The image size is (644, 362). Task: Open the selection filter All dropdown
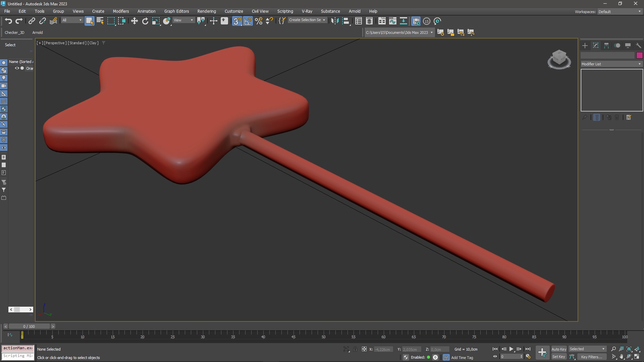tap(72, 20)
